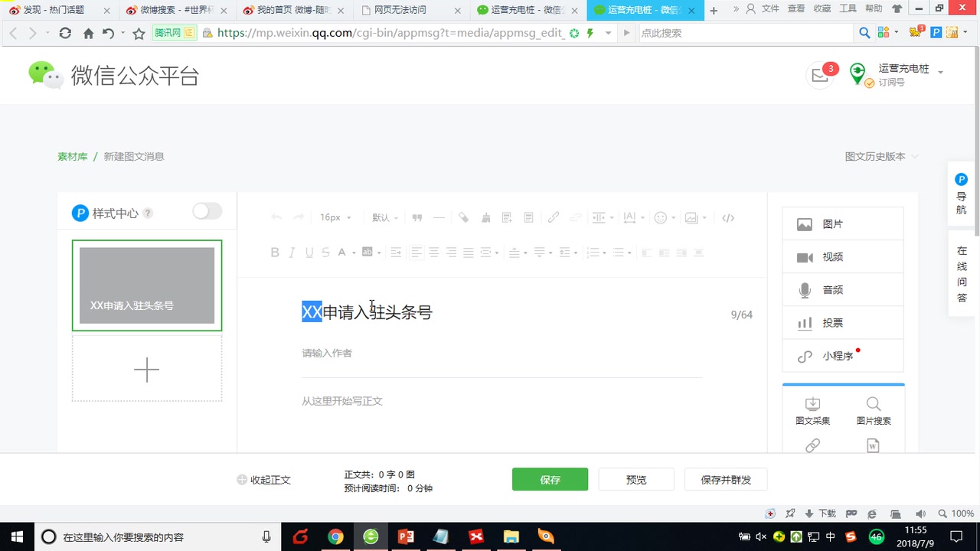The width and height of the screenshot is (980, 551).
Task: Go back to 素材库 link
Action: 72,156
